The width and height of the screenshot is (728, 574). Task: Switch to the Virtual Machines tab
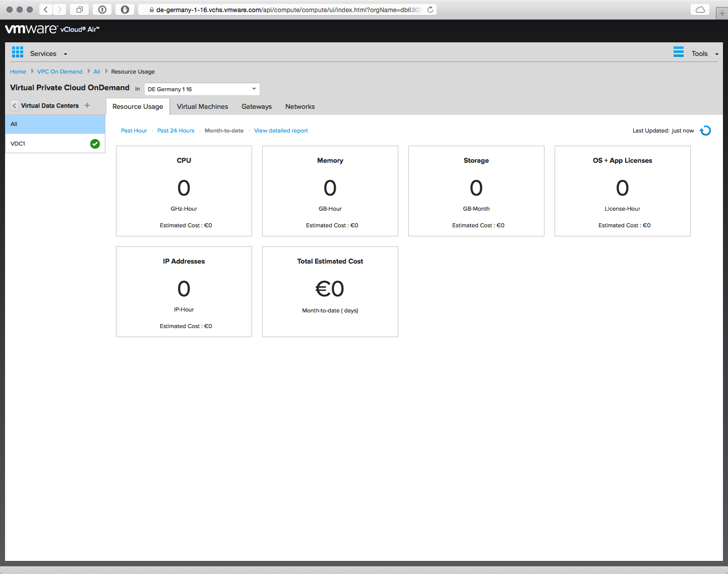tap(202, 106)
